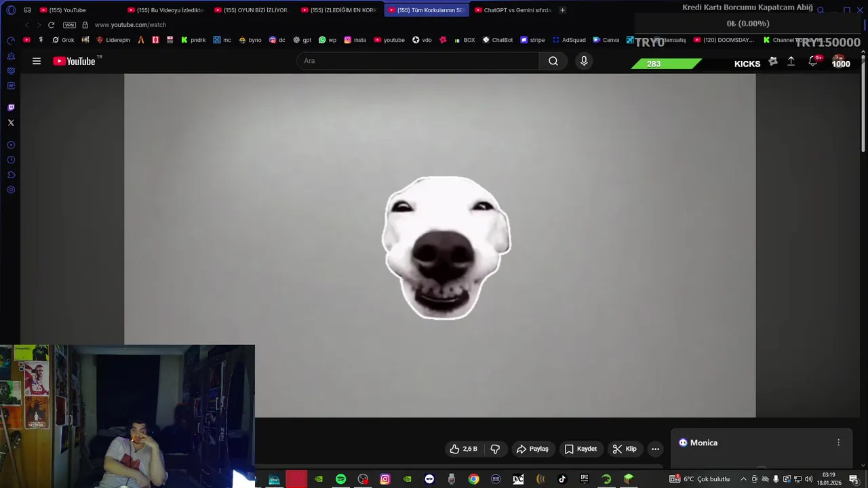Click the Ara search input field

click(418, 61)
